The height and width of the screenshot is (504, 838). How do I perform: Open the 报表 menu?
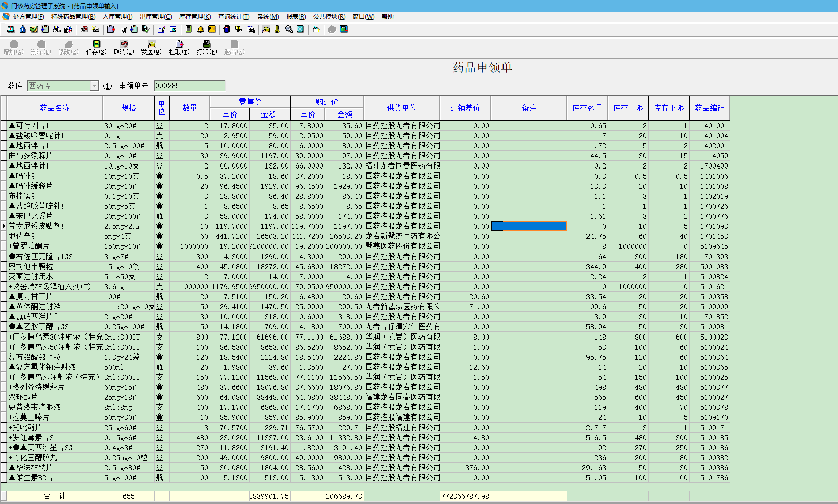(x=296, y=17)
